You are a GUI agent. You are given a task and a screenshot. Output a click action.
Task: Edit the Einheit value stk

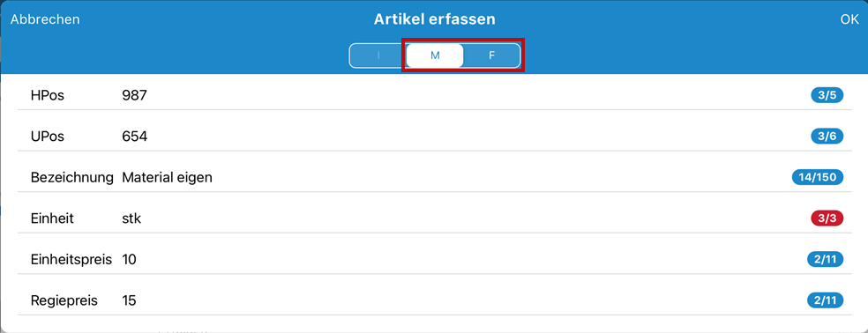pos(131,219)
